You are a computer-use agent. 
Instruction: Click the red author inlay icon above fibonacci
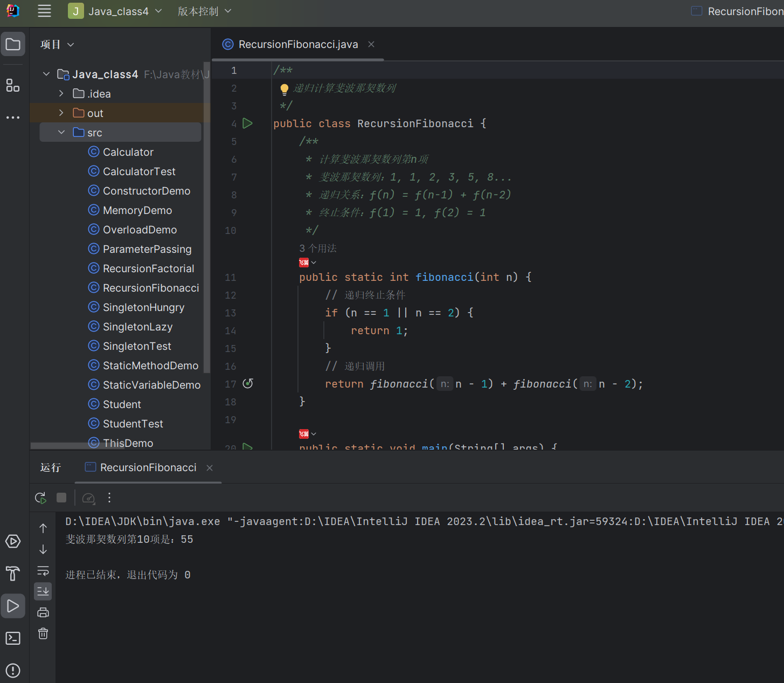pos(304,263)
